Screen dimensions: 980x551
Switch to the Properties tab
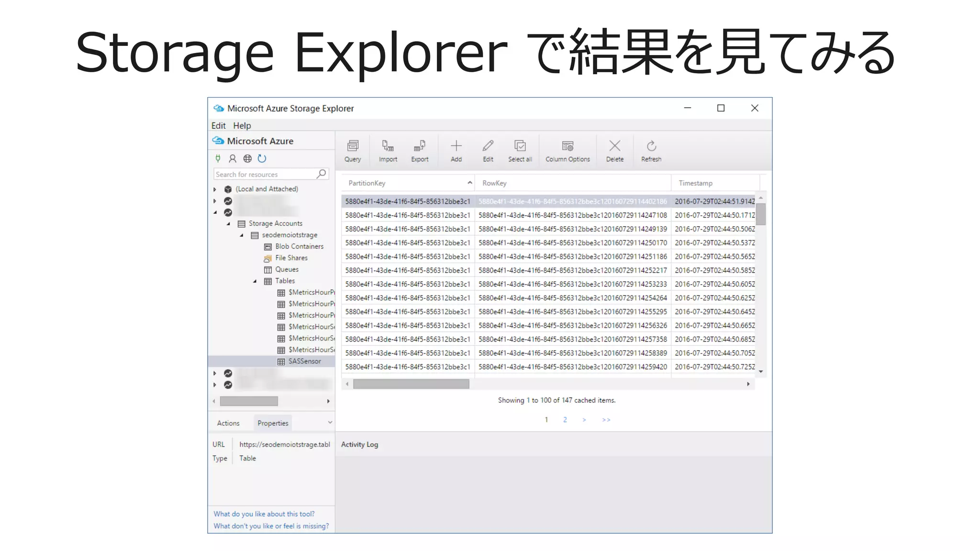273,423
